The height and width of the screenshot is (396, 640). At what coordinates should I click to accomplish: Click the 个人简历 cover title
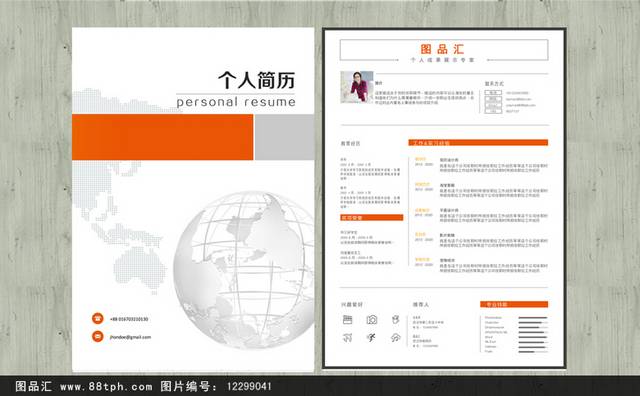[x=257, y=80]
